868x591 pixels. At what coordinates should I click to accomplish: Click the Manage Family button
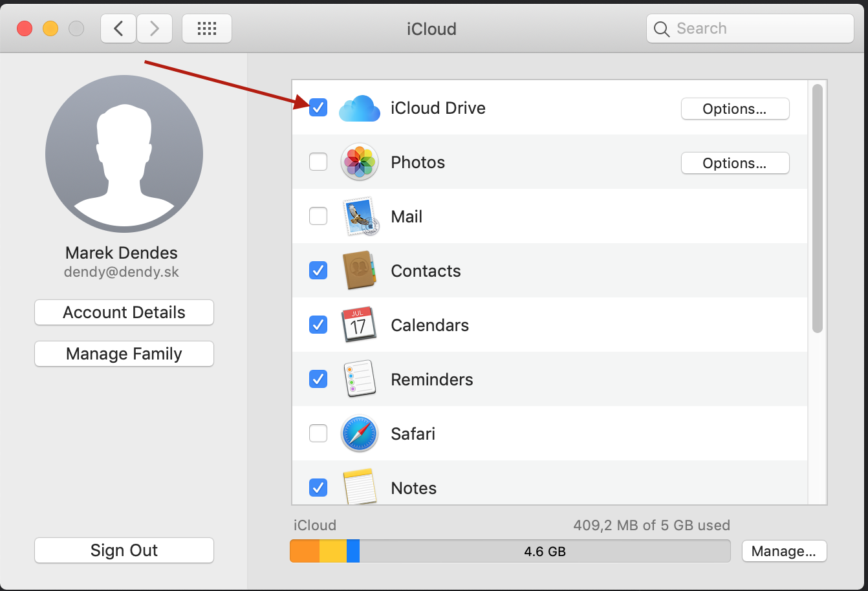[x=124, y=354]
